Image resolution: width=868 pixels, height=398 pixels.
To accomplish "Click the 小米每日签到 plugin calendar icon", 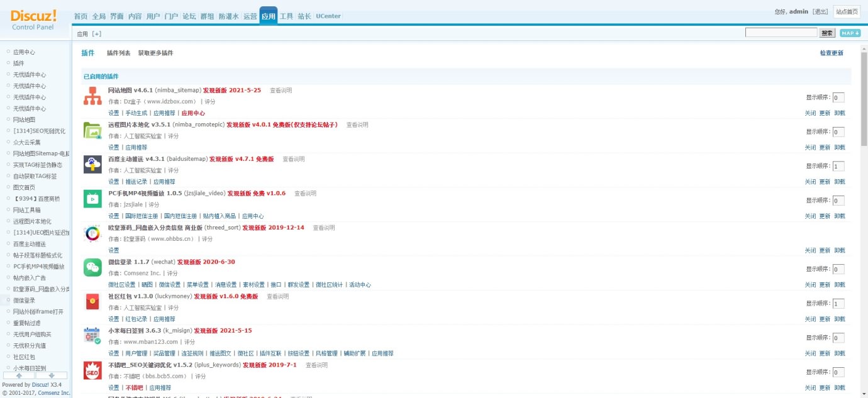I will [x=92, y=336].
